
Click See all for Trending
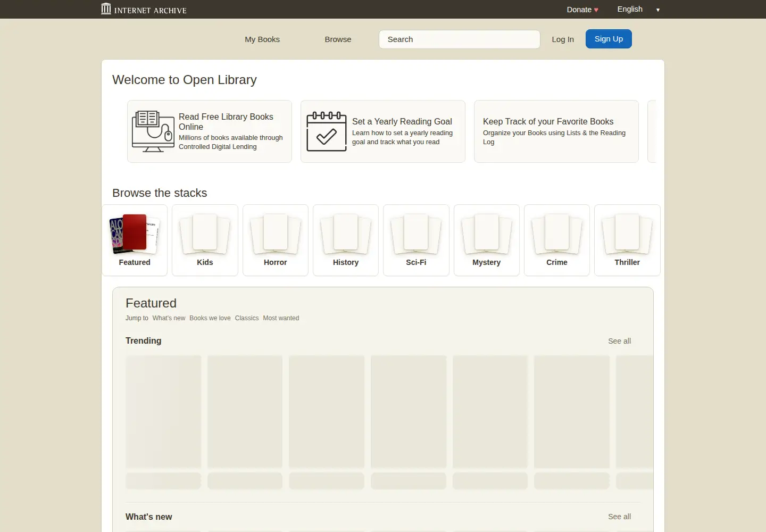[x=619, y=341]
